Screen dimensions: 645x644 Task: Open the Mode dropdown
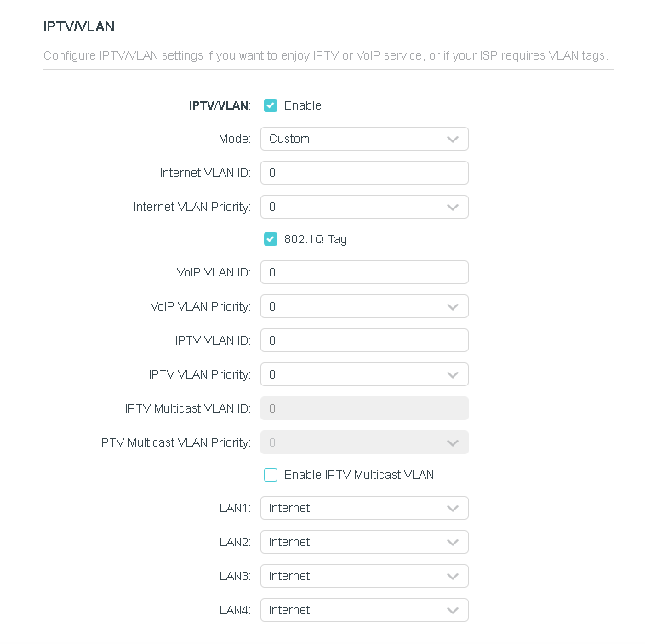click(364, 139)
